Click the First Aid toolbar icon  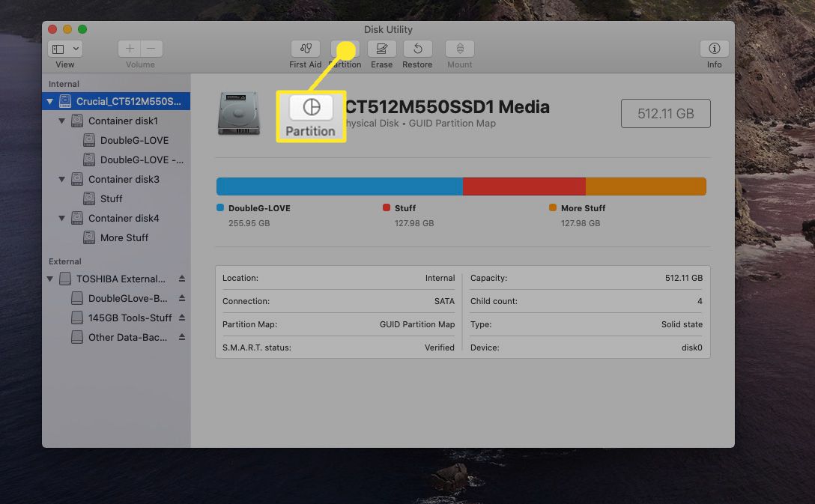[x=305, y=49]
